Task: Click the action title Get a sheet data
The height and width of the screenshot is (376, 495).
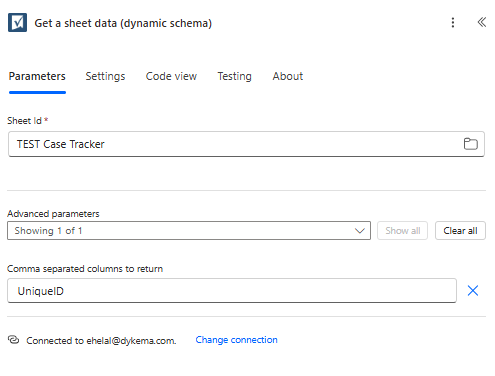Action: tap(123, 23)
